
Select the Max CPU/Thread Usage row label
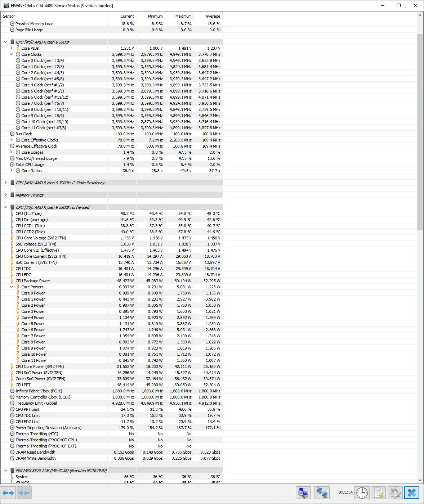[x=36, y=158]
